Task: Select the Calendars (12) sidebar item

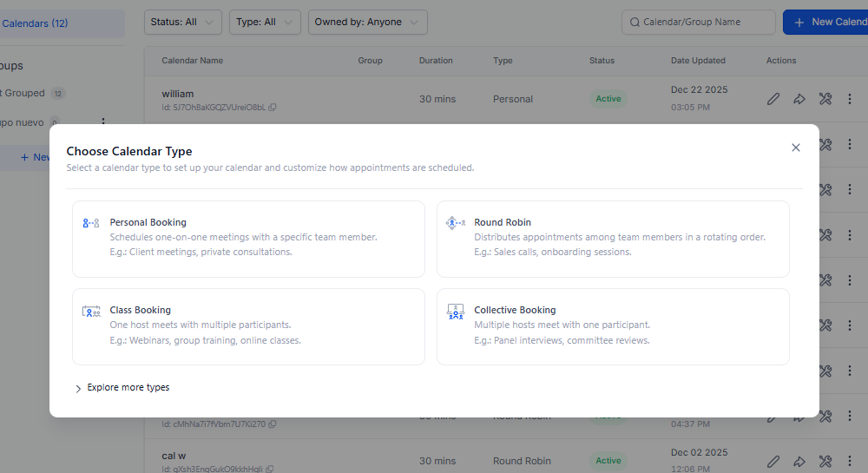Action: click(52, 23)
